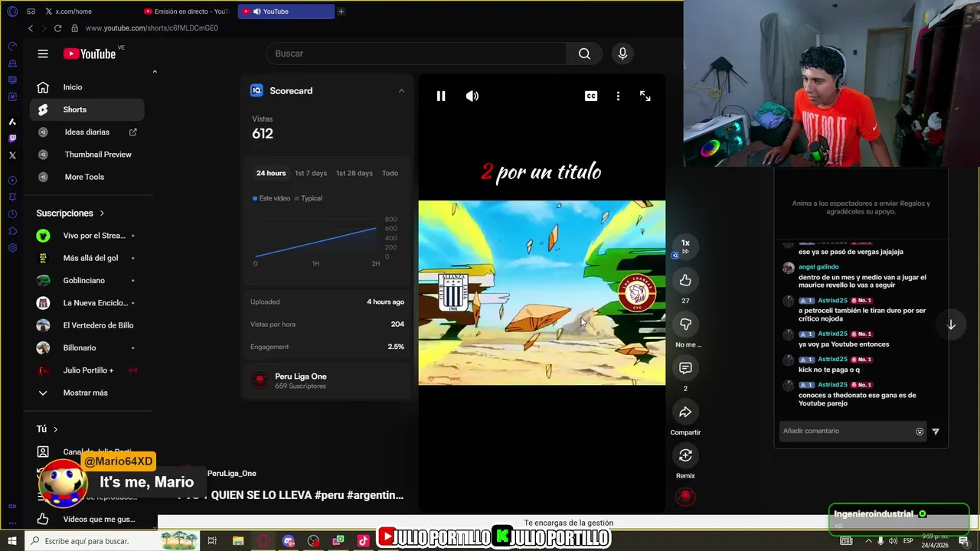Open Opera sidebar history clock
The image size is (980, 551).
[12, 214]
